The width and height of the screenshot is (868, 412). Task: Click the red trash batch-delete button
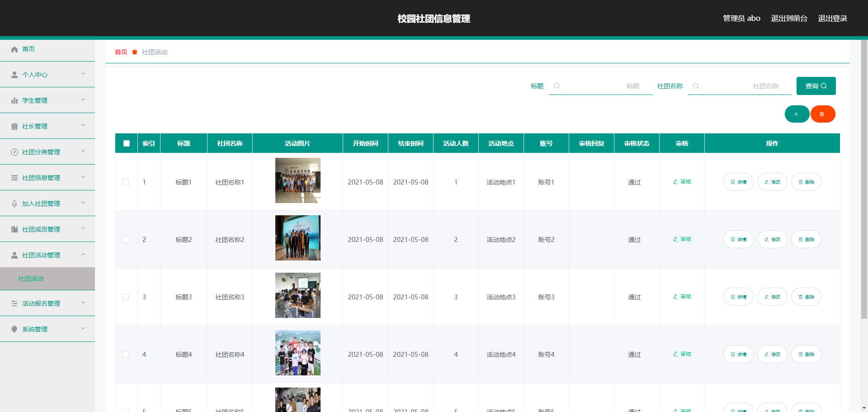(822, 114)
